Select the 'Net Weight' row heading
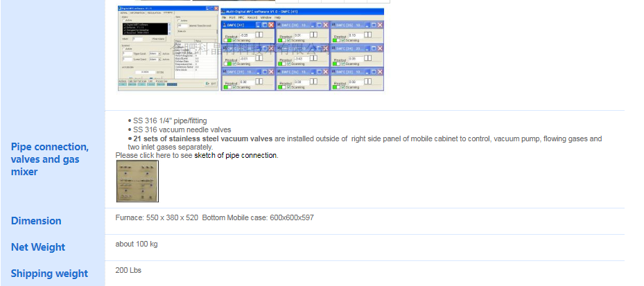The width and height of the screenshot is (644, 286). pos(38,247)
